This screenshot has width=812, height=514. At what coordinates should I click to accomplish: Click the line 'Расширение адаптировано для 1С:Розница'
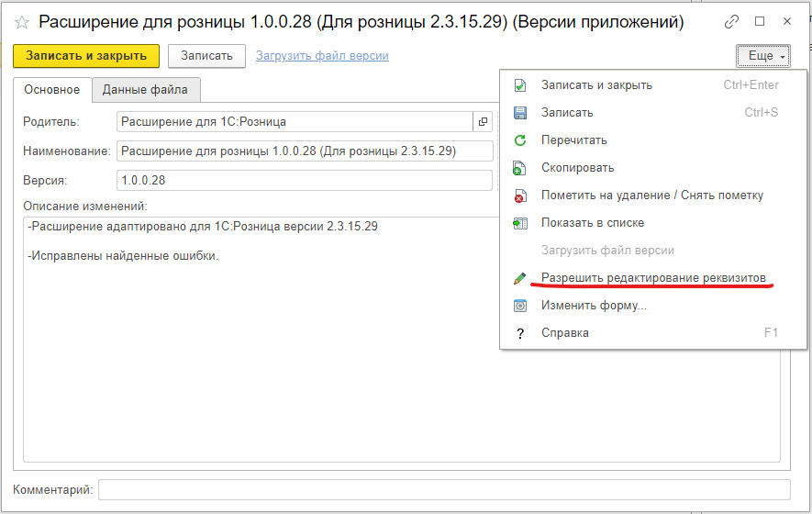point(203,227)
